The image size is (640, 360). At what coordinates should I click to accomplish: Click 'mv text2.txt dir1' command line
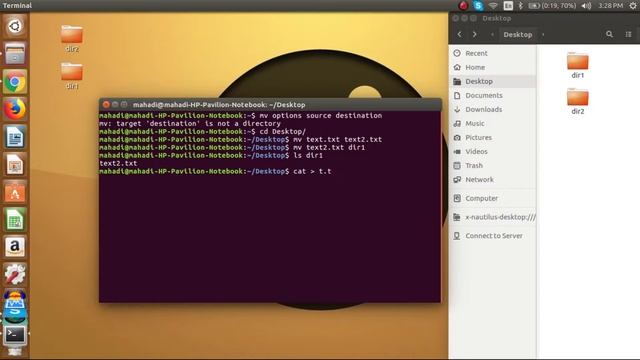[x=232, y=147]
